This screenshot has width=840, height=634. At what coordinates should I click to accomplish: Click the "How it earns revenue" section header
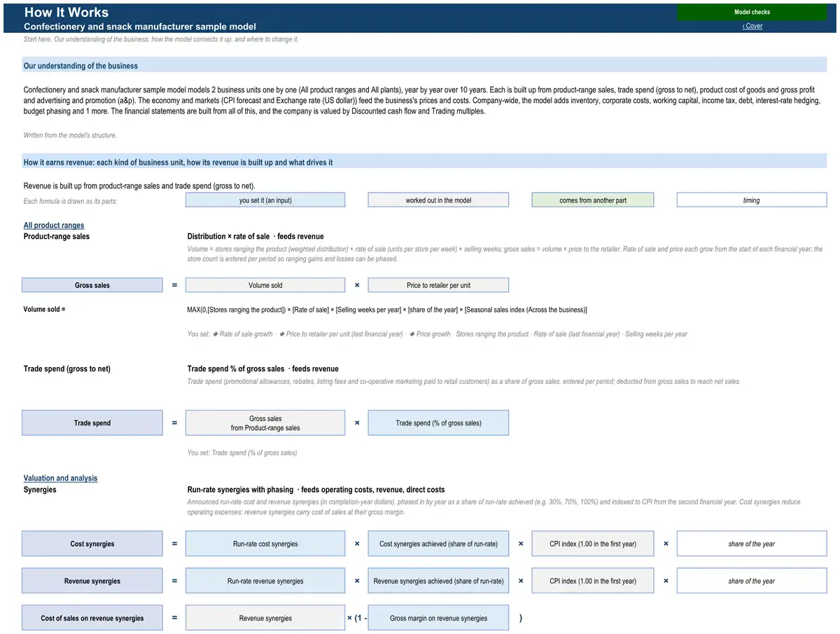(x=425, y=163)
